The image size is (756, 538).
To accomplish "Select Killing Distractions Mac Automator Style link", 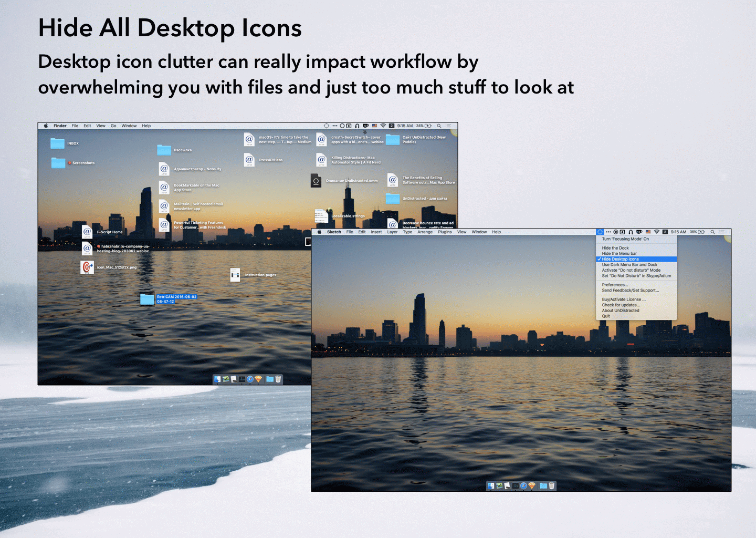I will [321, 160].
